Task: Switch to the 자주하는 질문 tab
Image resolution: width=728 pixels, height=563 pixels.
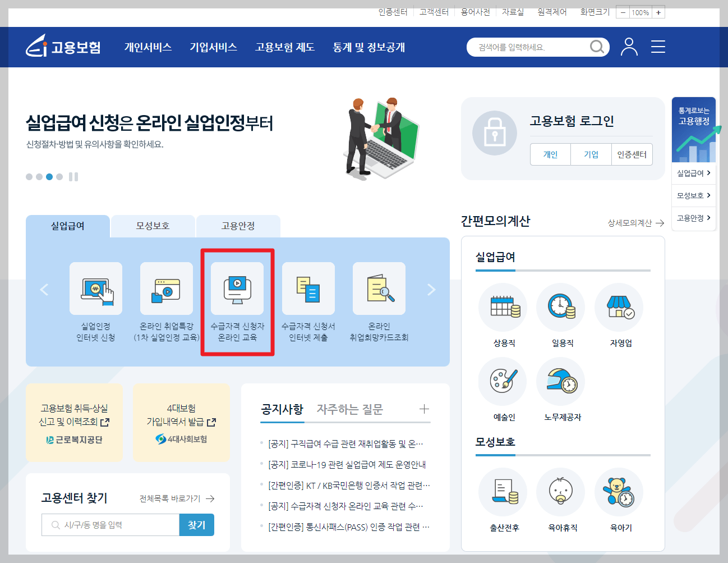Action: pyautogui.click(x=349, y=409)
